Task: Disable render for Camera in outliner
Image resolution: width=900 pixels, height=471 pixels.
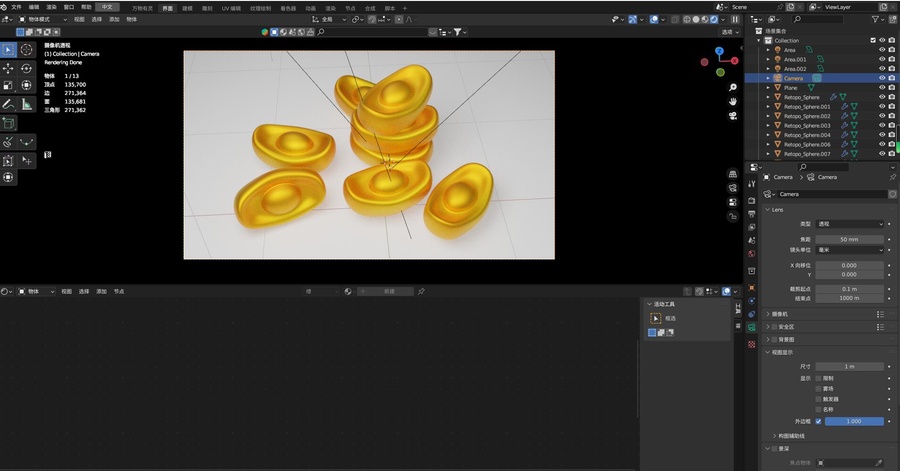Action: pos(892,78)
